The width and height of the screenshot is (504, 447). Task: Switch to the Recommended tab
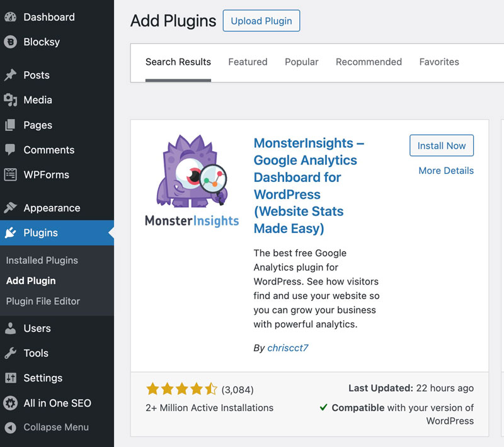coord(369,62)
